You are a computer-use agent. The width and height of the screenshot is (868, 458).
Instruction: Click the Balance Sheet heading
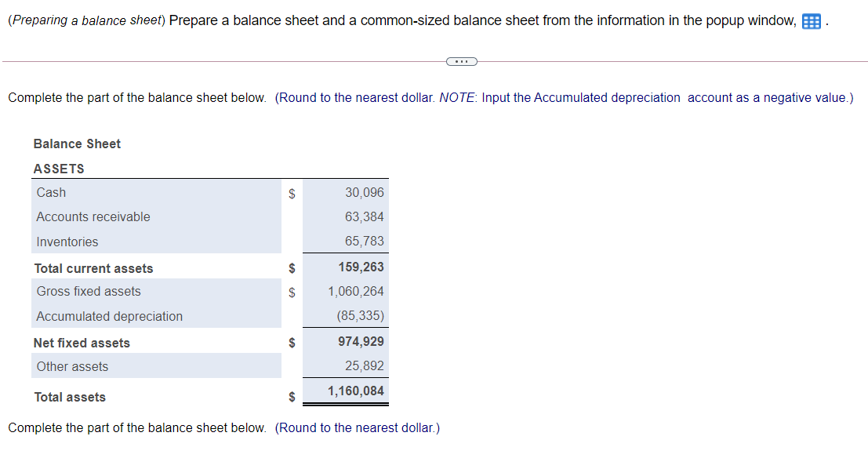coord(77,144)
